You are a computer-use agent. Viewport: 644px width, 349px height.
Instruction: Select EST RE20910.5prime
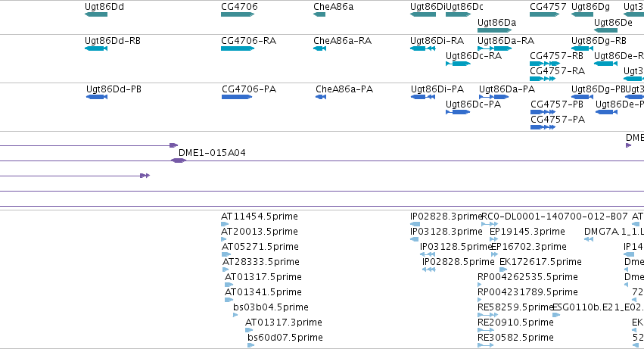(486, 331)
